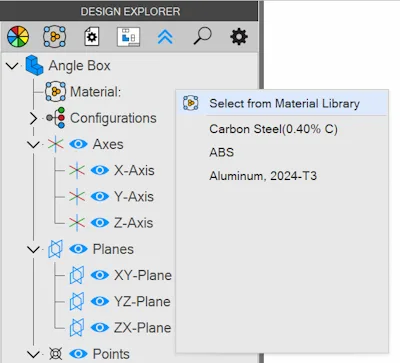
Task: Click the material toolbar icon
Action: pyautogui.click(x=55, y=36)
